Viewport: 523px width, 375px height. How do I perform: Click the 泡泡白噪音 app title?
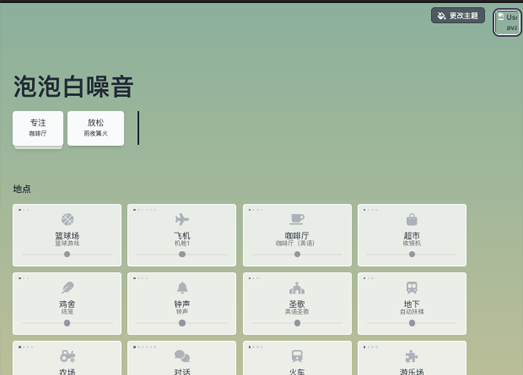click(x=73, y=86)
